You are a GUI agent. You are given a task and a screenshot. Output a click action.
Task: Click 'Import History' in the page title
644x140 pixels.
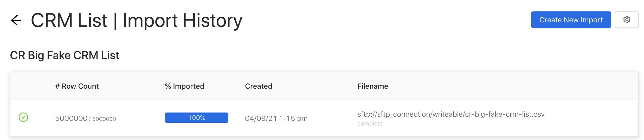tap(183, 20)
